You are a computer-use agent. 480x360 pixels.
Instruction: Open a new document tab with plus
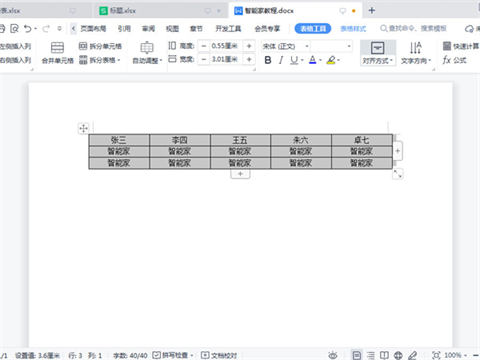tap(372, 11)
